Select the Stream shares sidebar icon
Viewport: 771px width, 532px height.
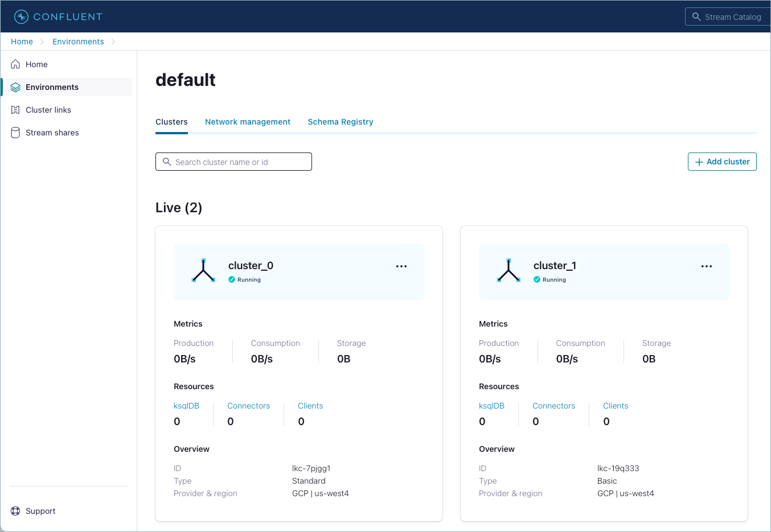[x=15, y=132]
